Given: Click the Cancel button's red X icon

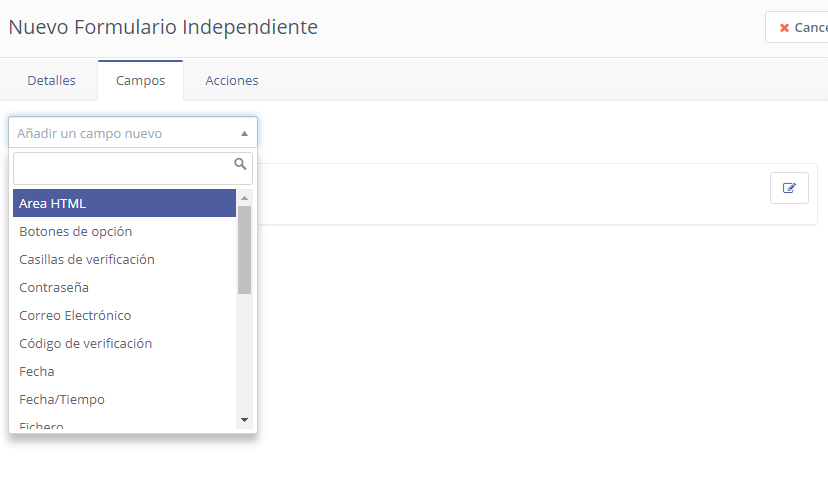Looking at the screenshot, I should click(785, 28).
